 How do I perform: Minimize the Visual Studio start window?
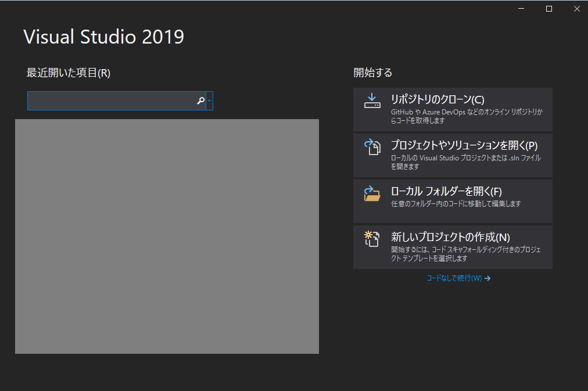pos(520,9)
